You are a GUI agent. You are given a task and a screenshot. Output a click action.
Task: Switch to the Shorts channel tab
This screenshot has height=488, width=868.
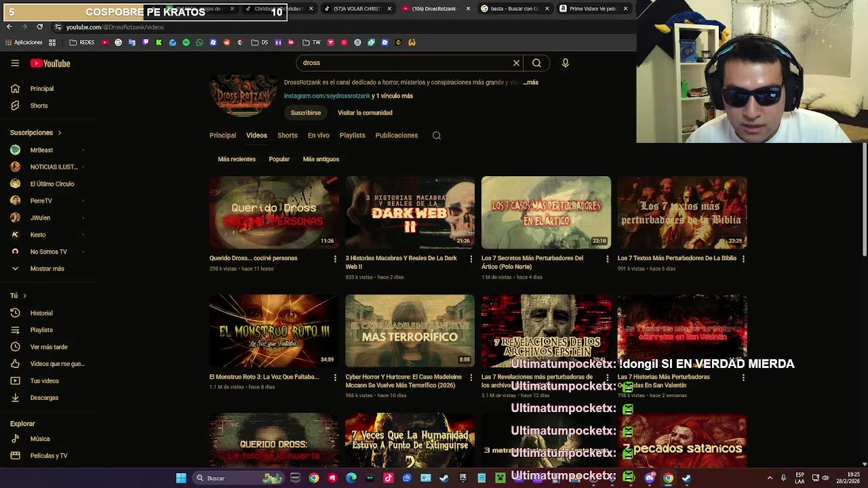point(288,136)
